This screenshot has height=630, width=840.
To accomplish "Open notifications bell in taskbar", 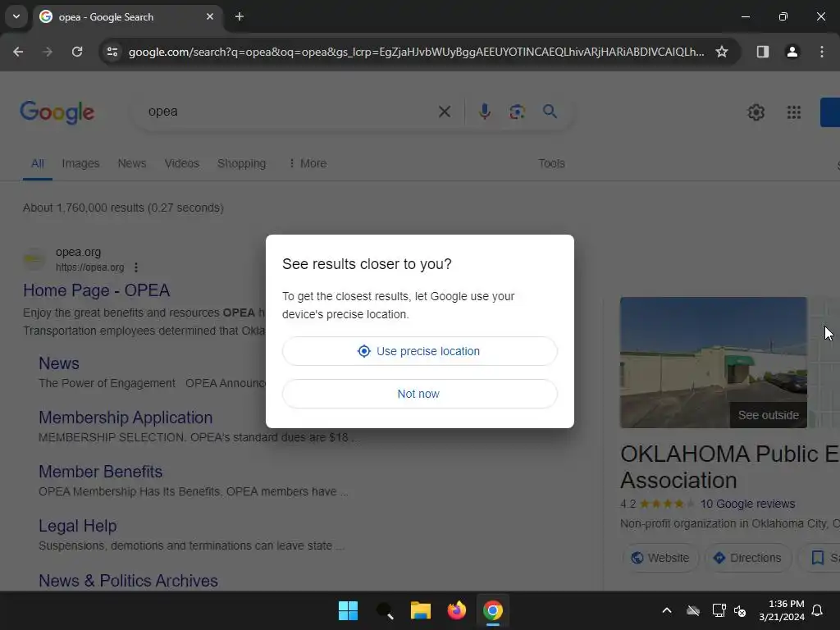I will pos(817,610).
